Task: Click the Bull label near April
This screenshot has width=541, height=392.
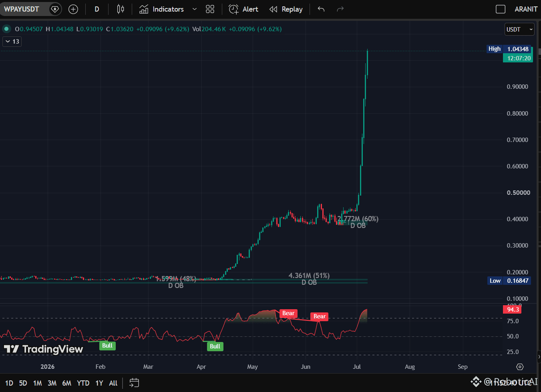Action: tap(215, 346)
